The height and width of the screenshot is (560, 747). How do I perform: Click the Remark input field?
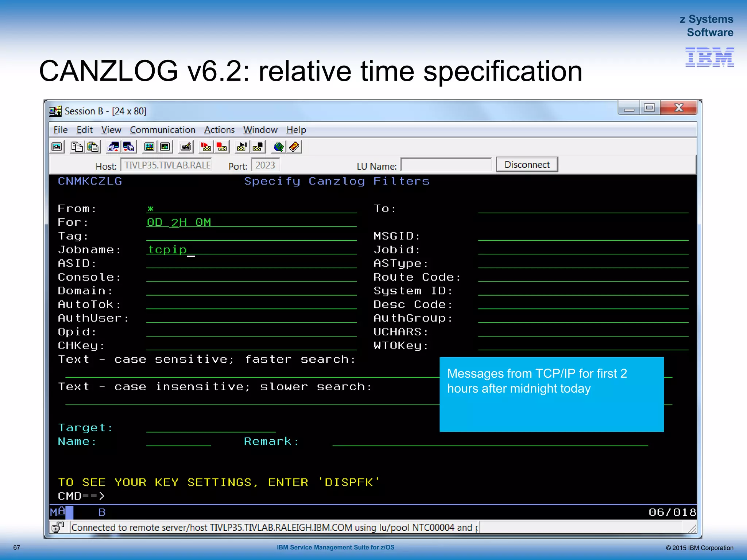pos(490,441)
